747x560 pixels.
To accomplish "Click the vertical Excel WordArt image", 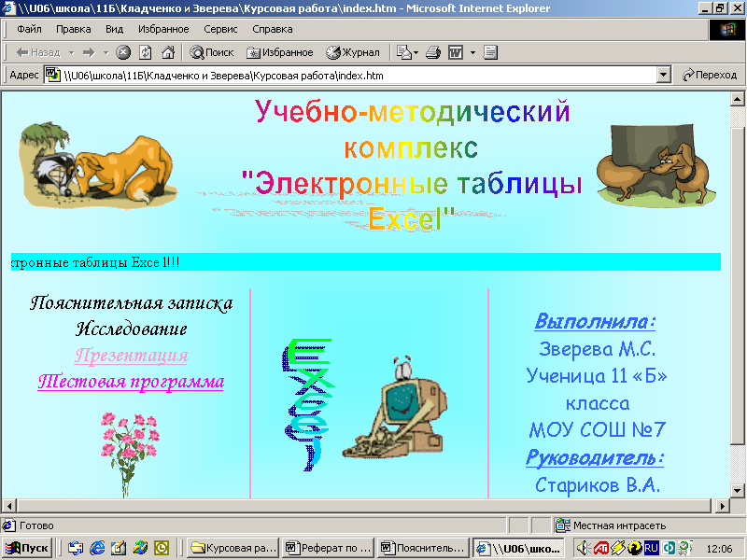I will tap(307, 404).
